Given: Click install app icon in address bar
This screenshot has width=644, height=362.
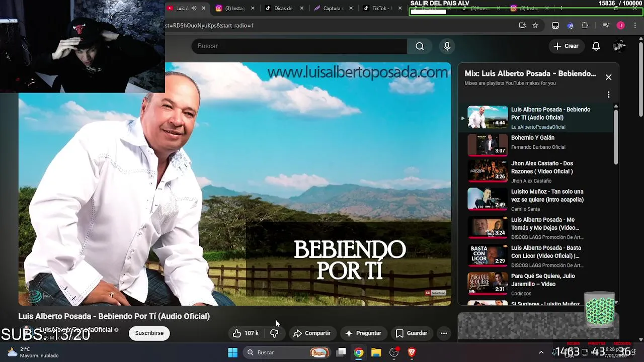Looking at the screenshot, I should [x=522, y=26].
